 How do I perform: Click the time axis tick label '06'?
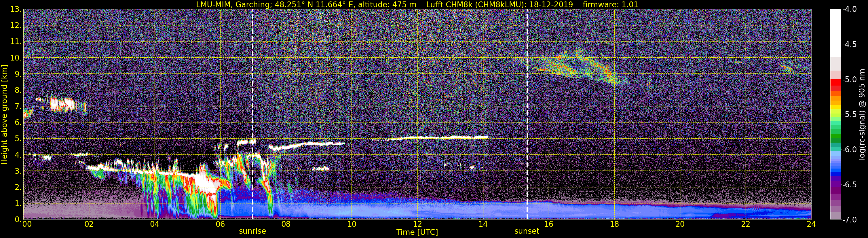point(220,224)
